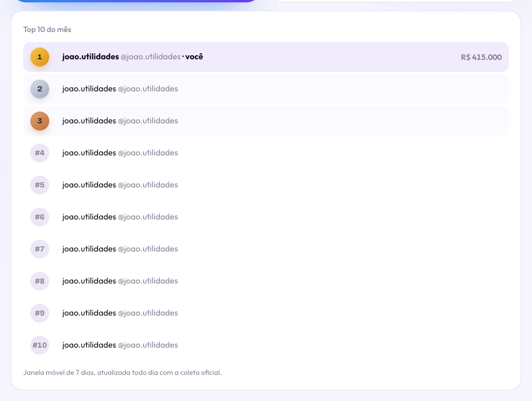Click the @joao.utilidades handle in #5 row
Image resolution: width=532 pixels, height=401 pixels.
[x=148, y=185]
